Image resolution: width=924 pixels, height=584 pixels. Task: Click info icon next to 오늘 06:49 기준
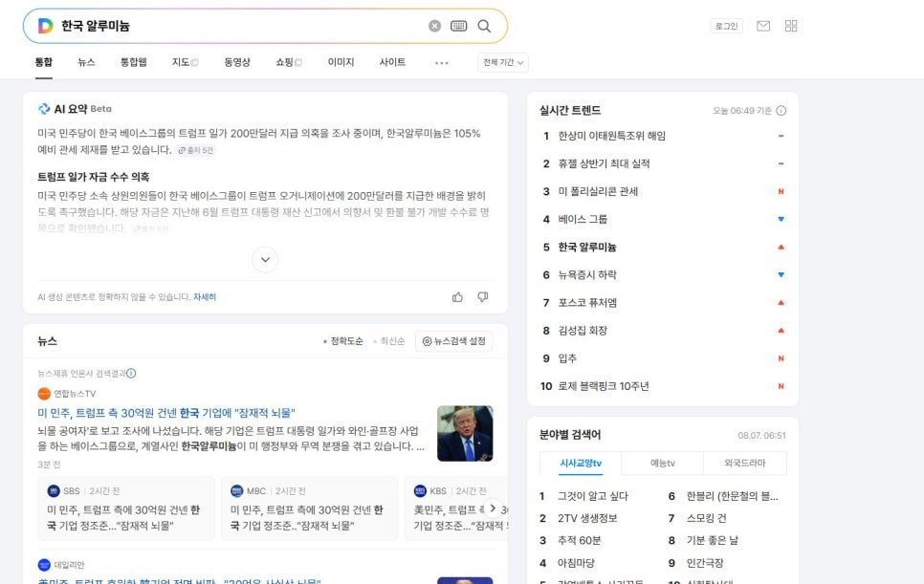click(x=781, y=111)
